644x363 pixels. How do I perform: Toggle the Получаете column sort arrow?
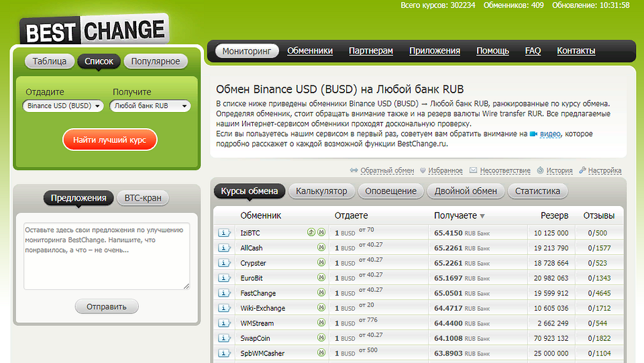482,216
